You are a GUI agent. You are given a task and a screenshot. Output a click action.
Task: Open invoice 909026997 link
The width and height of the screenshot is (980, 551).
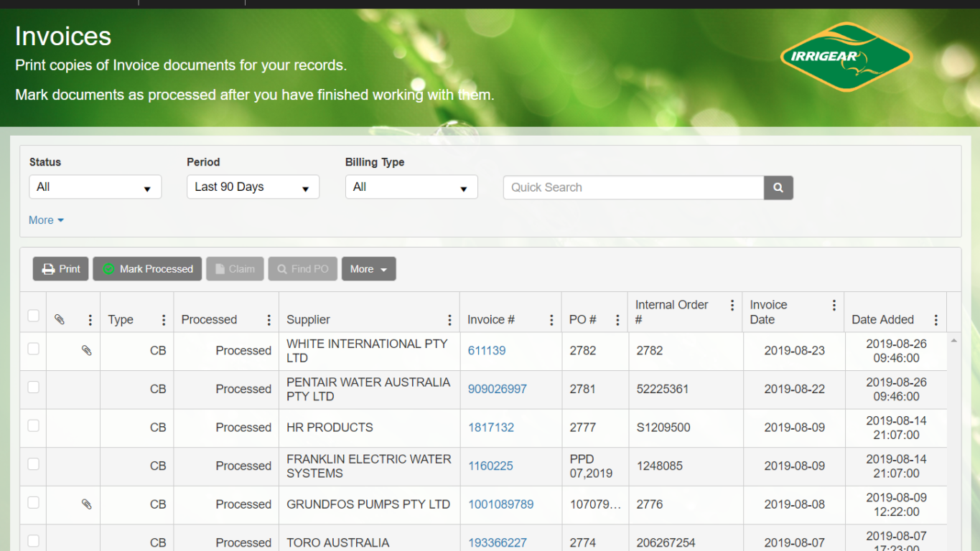(x=497, y=389)
